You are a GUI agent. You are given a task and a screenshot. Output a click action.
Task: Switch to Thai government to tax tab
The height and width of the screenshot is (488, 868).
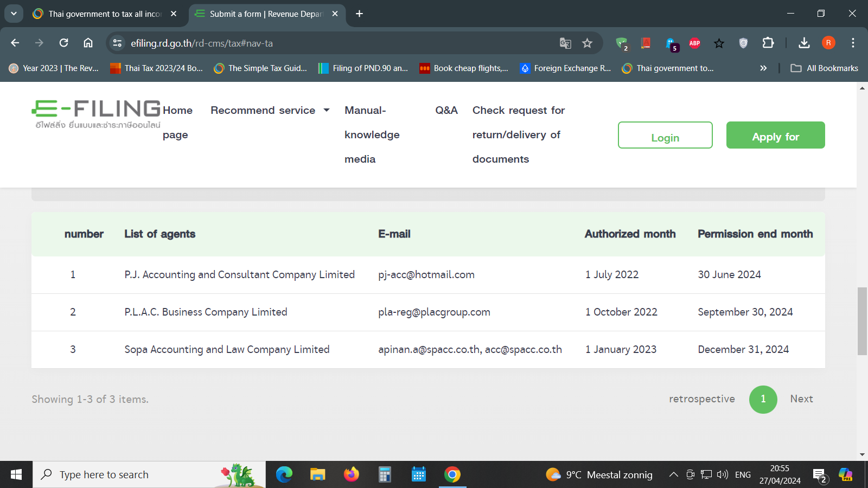tap(106, 14)
